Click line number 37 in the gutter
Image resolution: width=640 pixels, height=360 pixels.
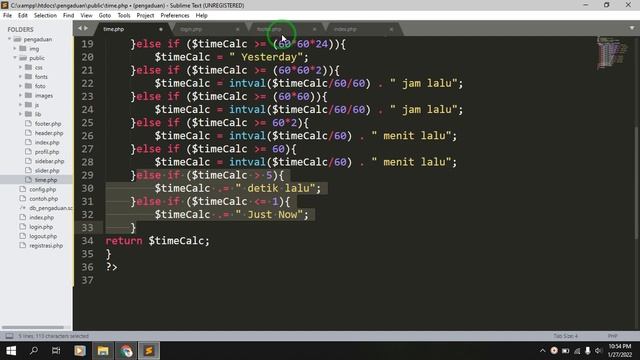click(x=87, y=280)
